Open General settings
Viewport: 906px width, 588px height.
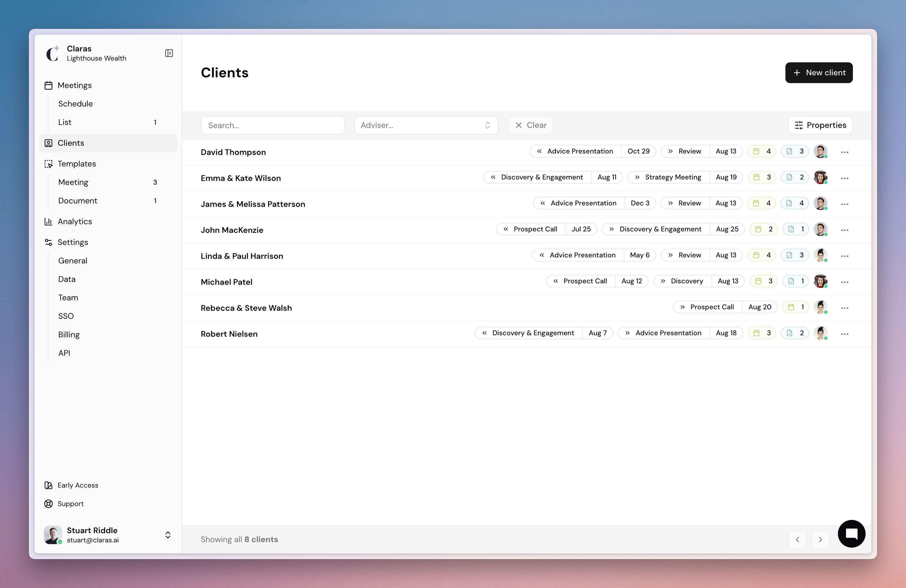pyautogui.click(x=73, y=261)
